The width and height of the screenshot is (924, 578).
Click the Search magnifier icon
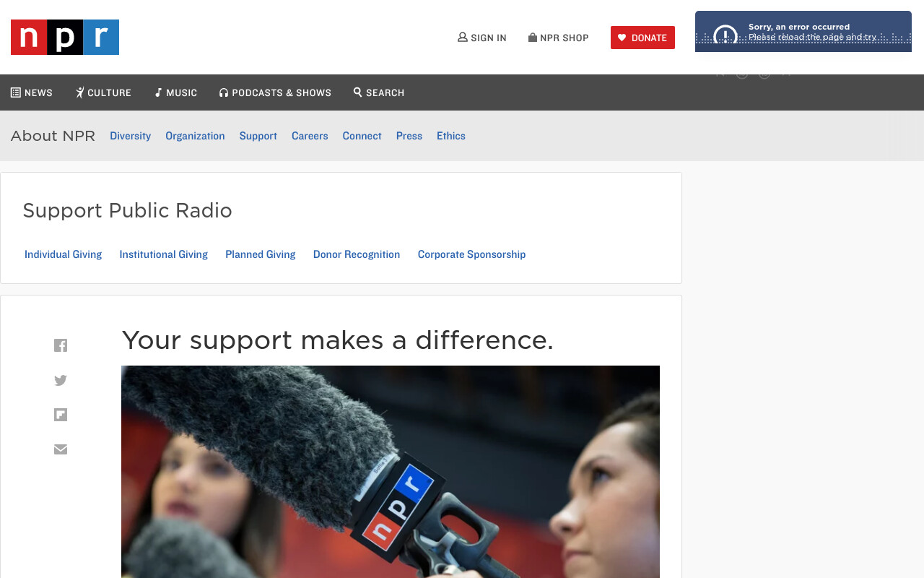coord(358,92)
